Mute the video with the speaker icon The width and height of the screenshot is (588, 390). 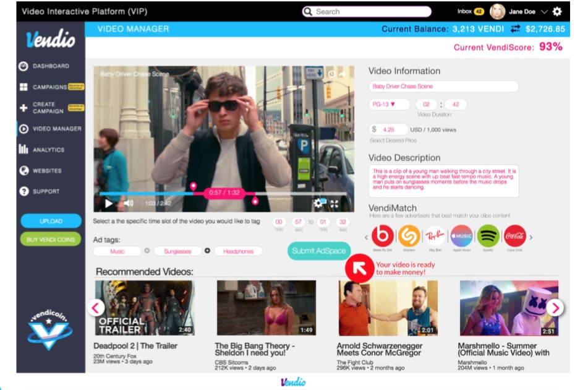pos(129,203)
